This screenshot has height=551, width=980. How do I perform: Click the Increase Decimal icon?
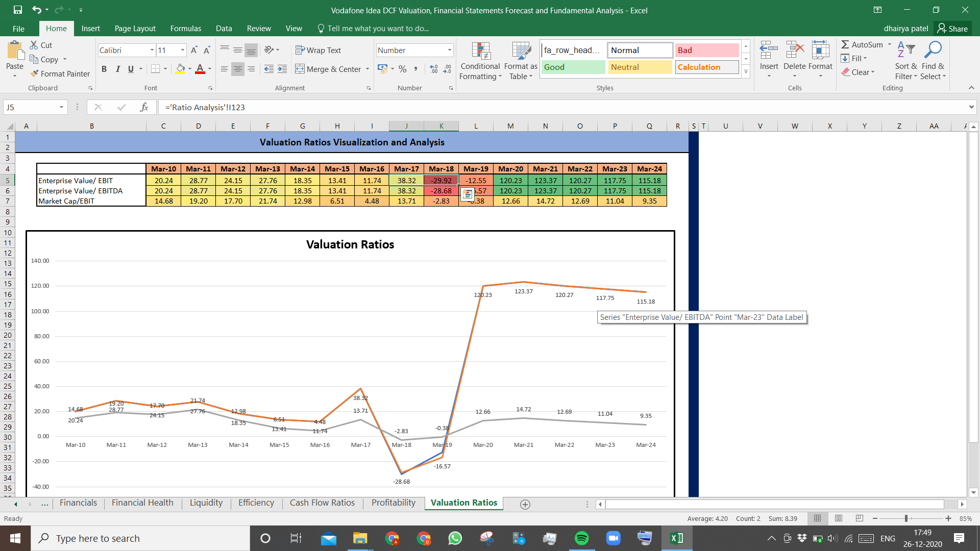pos(434,69)
